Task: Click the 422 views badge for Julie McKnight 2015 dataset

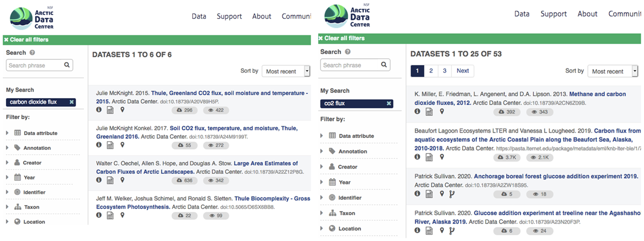Action: (216, 110)
